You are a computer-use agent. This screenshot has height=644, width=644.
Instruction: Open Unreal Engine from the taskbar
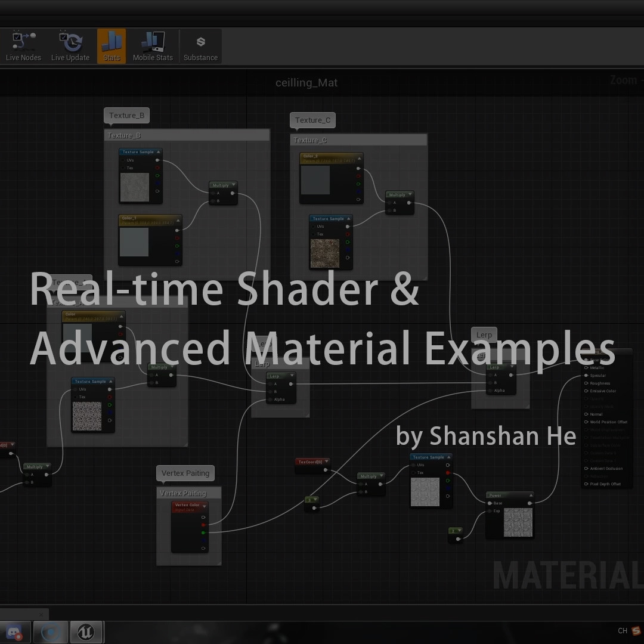pos(86,631)
